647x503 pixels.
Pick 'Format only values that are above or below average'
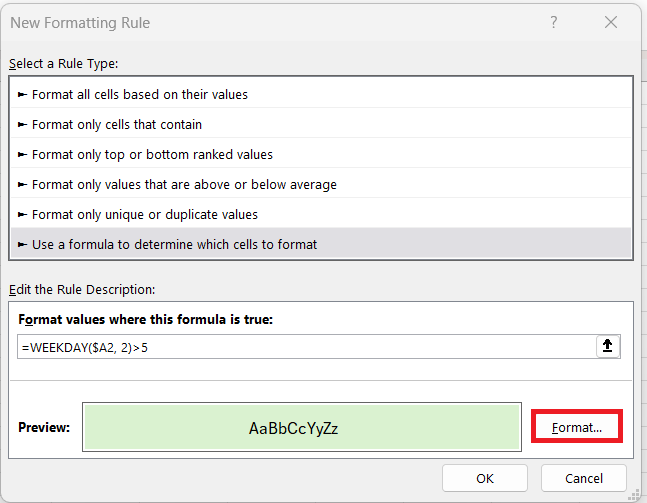pyautogui.click(x=321, y=184)
